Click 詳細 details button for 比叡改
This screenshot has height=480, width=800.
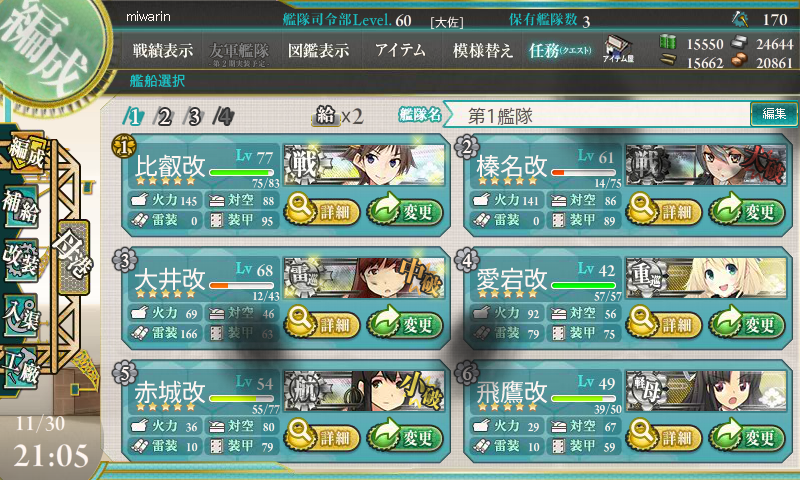pos(322,211)
